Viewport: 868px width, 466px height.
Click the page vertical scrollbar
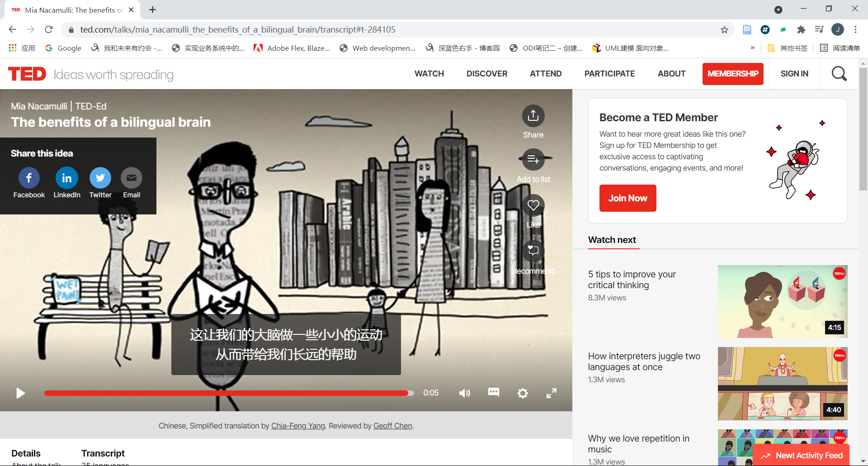tap(863, 129)
